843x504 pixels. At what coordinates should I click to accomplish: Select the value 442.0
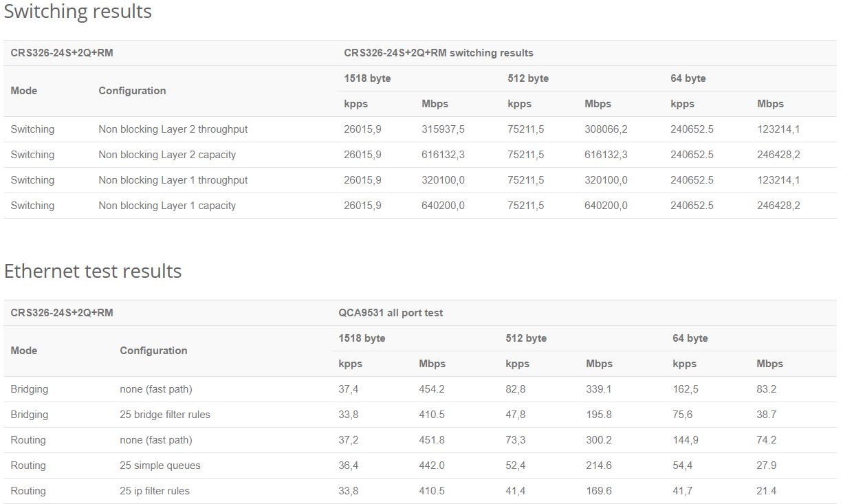(432, 465)
